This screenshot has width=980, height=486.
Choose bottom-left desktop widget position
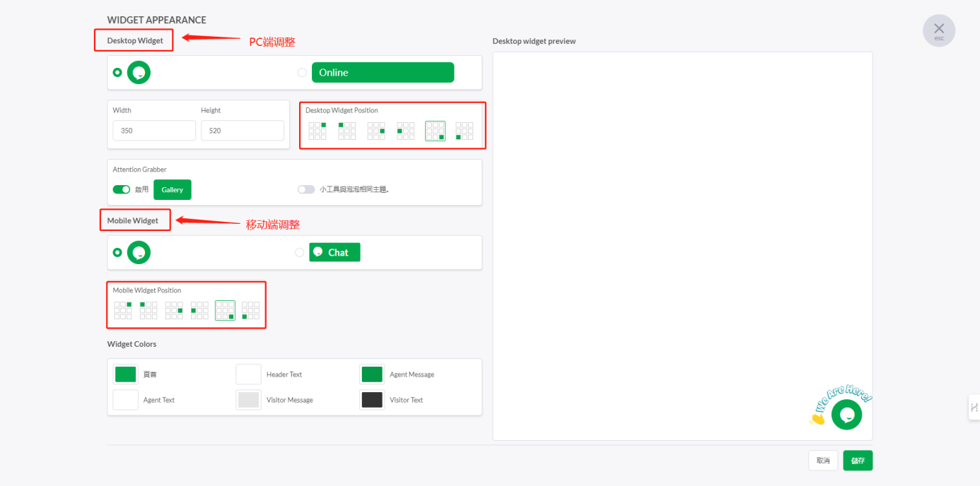[465, 131]
